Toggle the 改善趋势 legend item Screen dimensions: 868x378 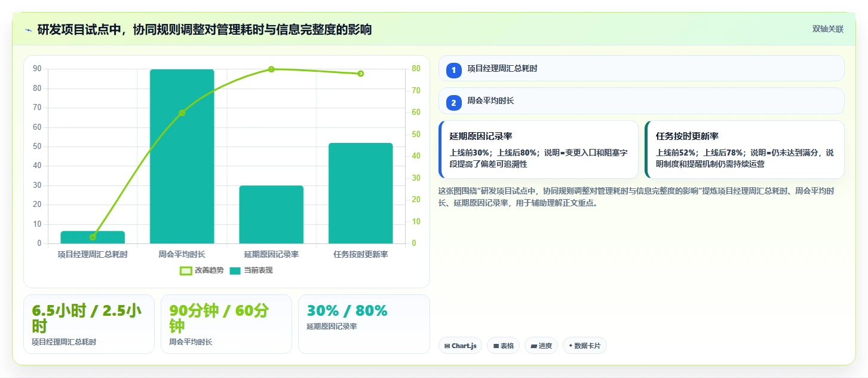tap(202, 270)
